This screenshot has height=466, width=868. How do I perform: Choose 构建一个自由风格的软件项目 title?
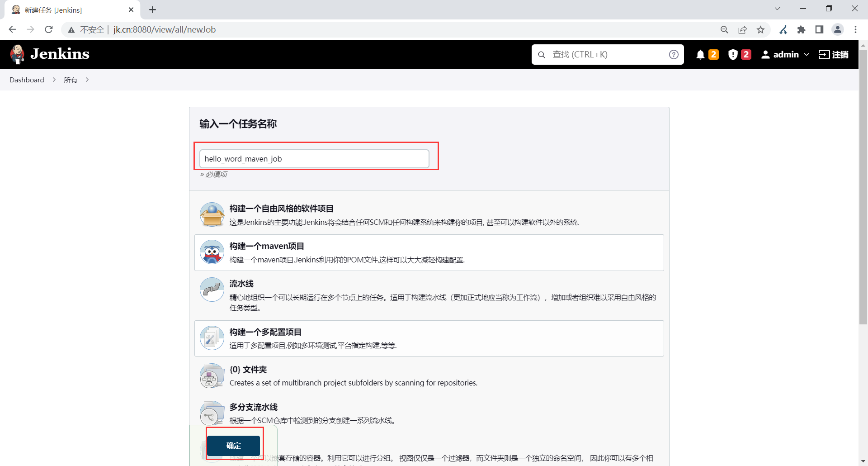[281, 209]
